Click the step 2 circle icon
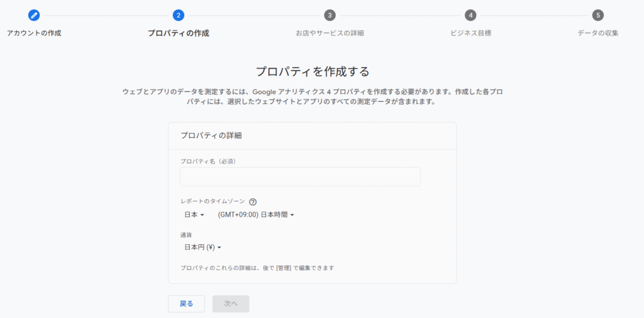 point(178,15)
